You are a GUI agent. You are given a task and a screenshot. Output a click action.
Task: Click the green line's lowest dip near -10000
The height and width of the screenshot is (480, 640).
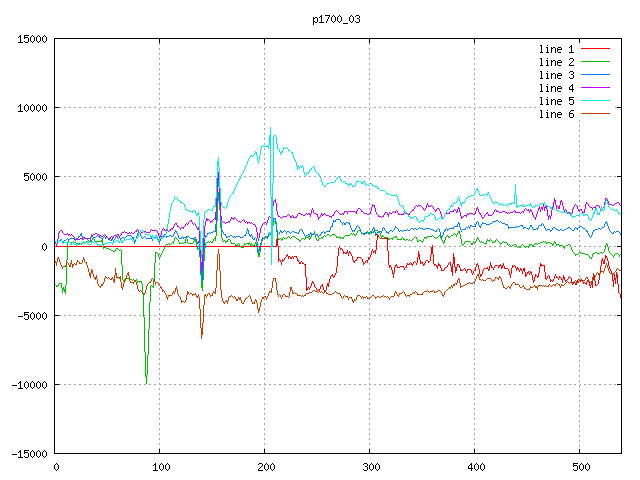146,382
